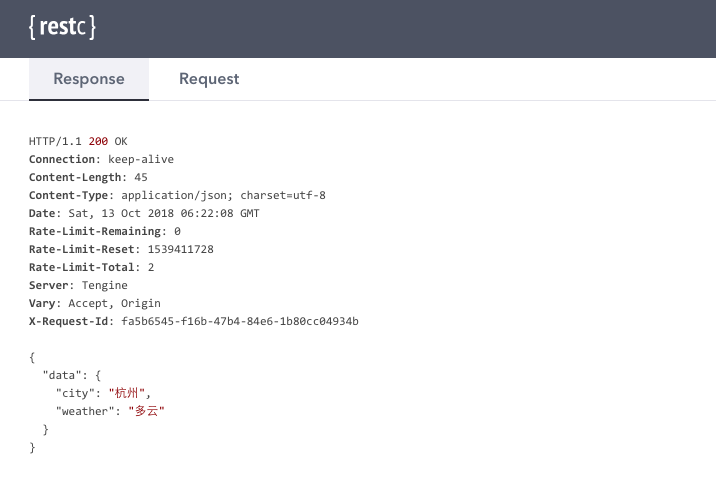Click the application/json content type value

point(174,195)
